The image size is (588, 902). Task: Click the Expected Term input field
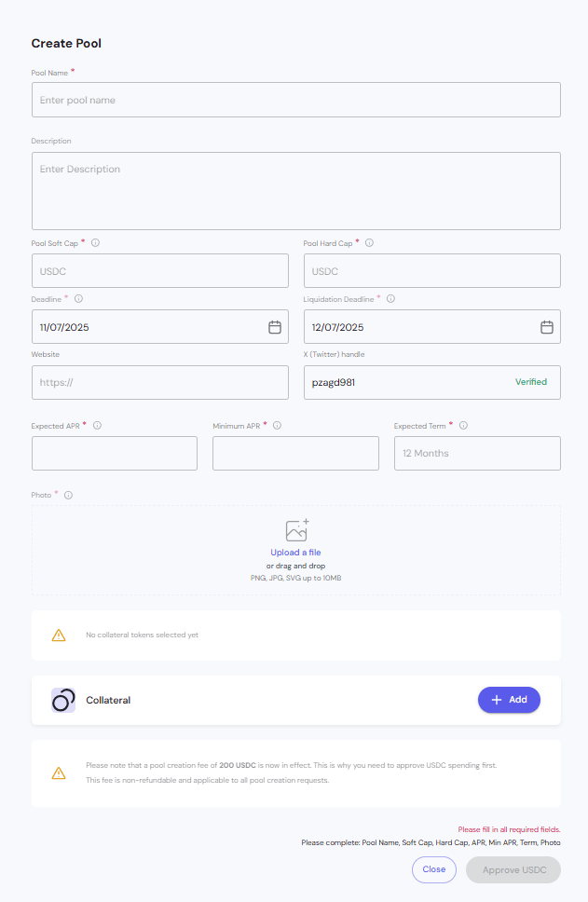click(x=477, y=453)
